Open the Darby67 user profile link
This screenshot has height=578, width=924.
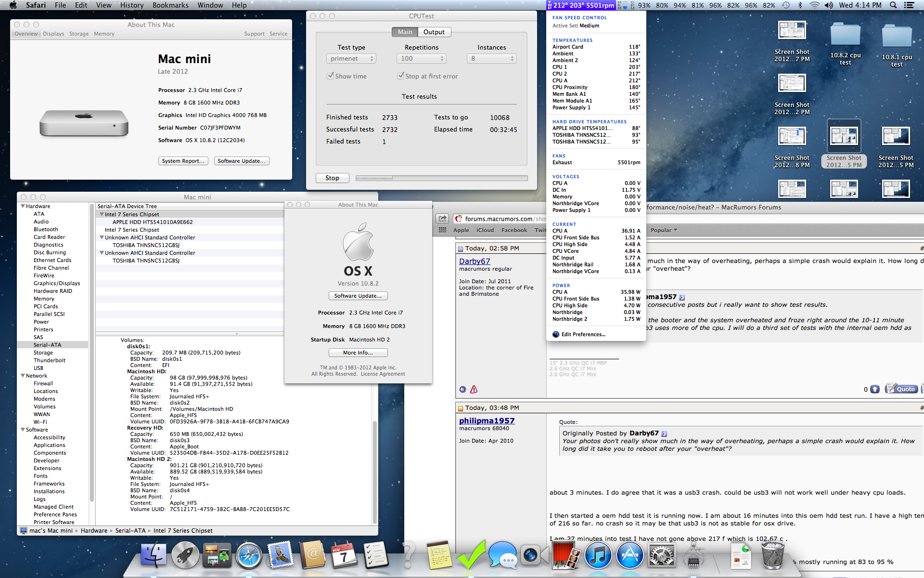[474, 261]
